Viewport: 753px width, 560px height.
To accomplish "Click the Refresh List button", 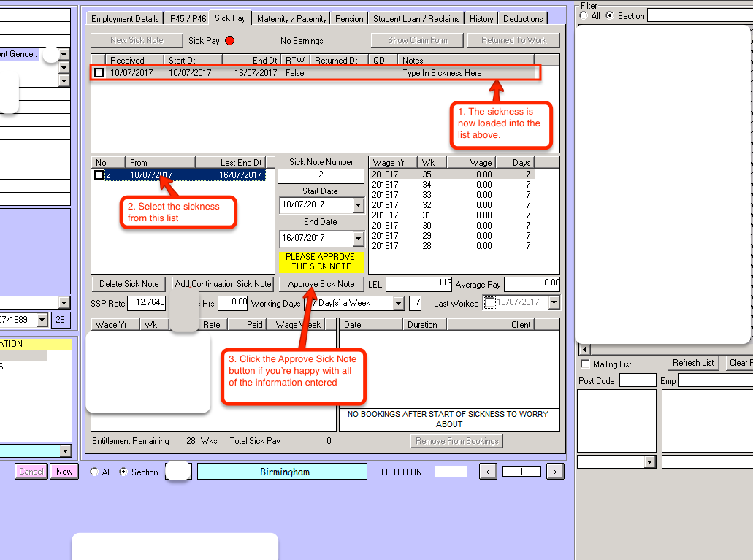I will pos(692,363).
